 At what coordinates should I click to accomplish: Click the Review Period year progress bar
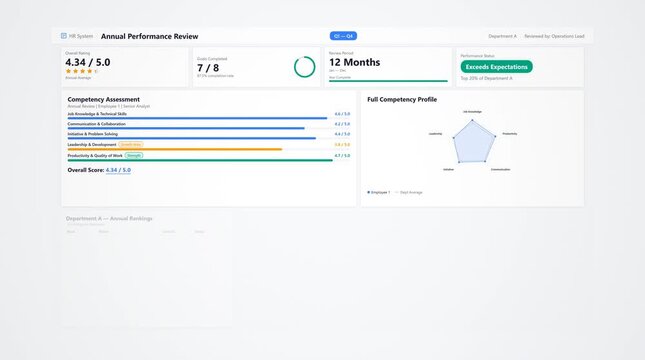pos(388,81)
